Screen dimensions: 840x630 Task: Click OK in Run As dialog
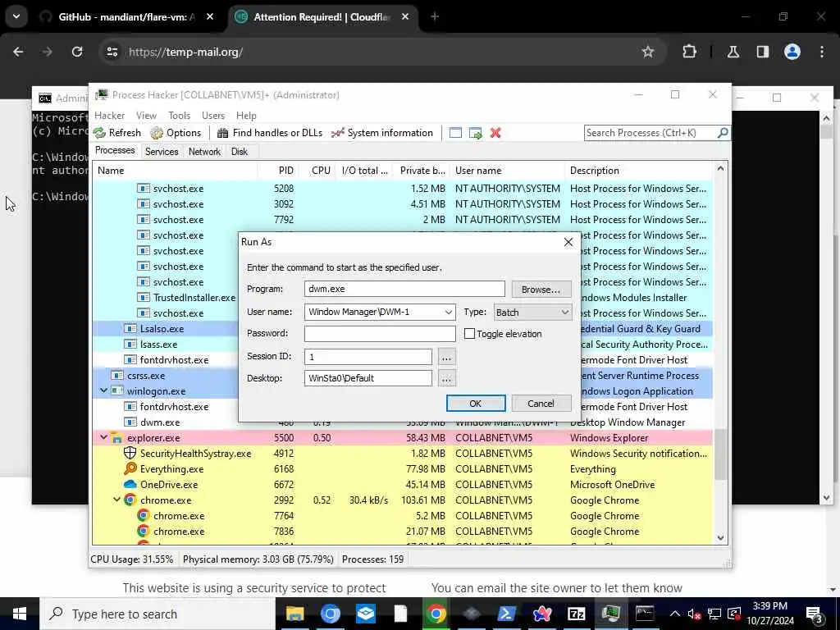[476, 404]
